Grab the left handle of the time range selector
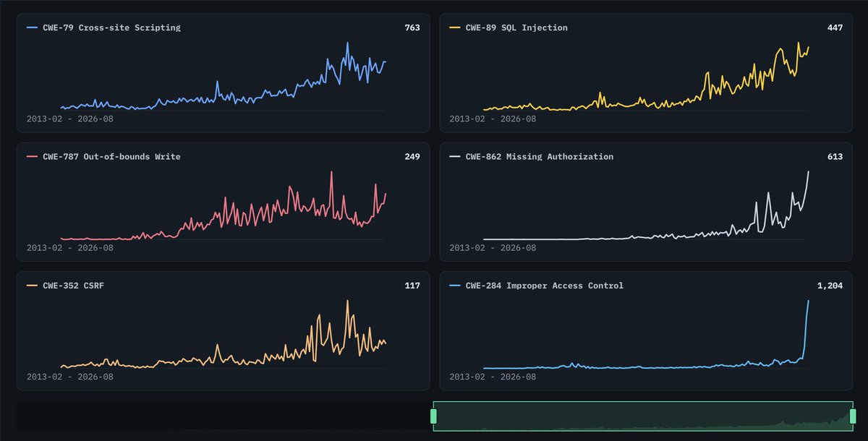 (x=433, y=416)
